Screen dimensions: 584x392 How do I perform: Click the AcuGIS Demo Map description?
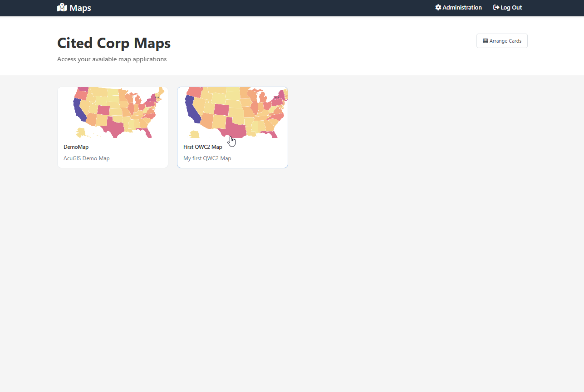click(87, 158)
